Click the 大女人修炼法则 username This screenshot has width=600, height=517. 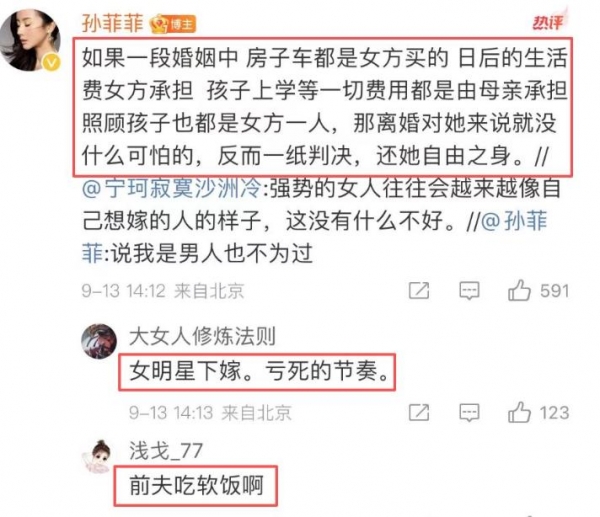(x=202, y=336)
